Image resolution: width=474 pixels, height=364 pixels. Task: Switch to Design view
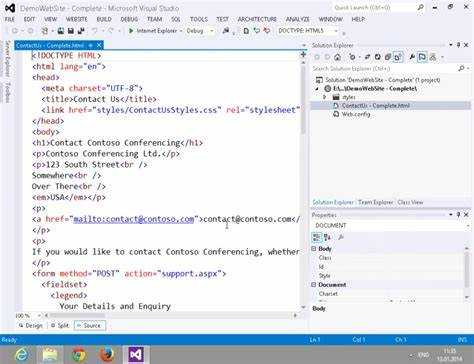click(31, 325)
